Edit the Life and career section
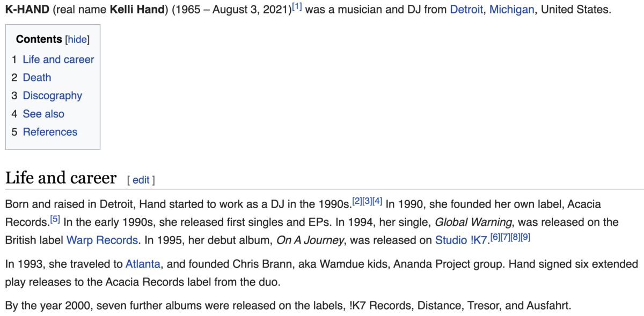This screenshot has width=644, height=316. coord(141,180)
